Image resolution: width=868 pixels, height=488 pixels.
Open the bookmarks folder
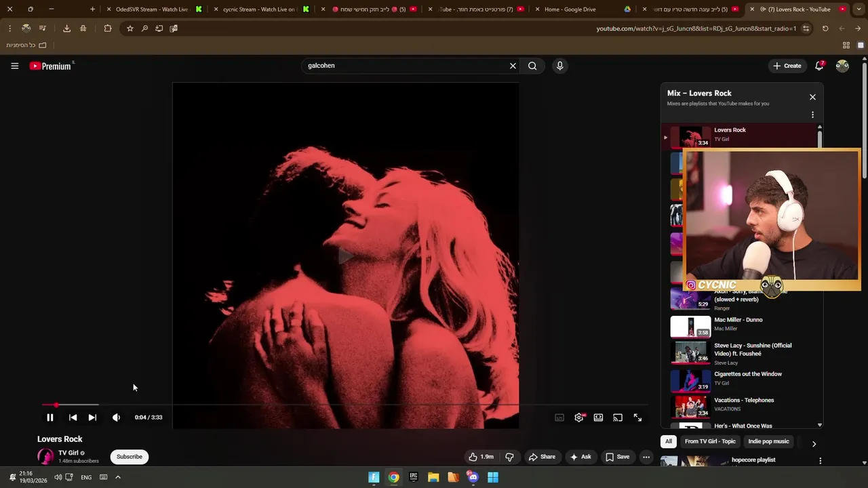point(26,45)
